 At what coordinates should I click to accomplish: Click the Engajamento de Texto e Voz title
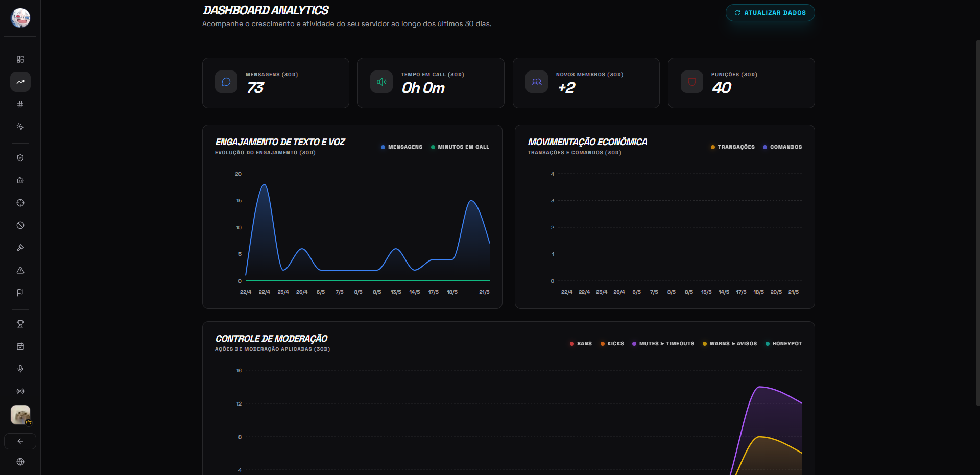[280, 142]
